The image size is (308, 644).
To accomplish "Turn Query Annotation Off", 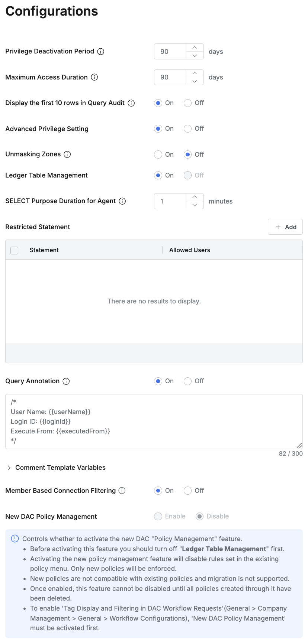I will [x=188, y=381].
